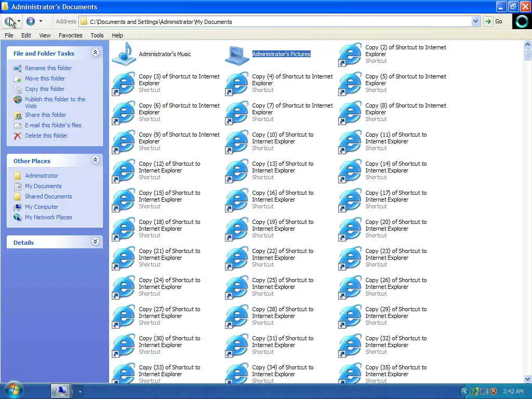Screen dimensions: 532x399
Task: Select the Administrator's Music folder icon
Action: tap(124, 54)
